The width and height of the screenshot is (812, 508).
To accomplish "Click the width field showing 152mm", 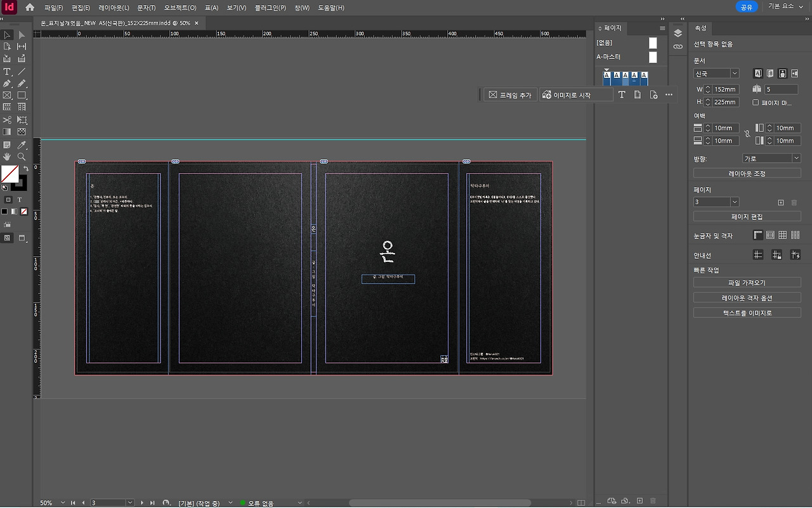I will 725,89.
